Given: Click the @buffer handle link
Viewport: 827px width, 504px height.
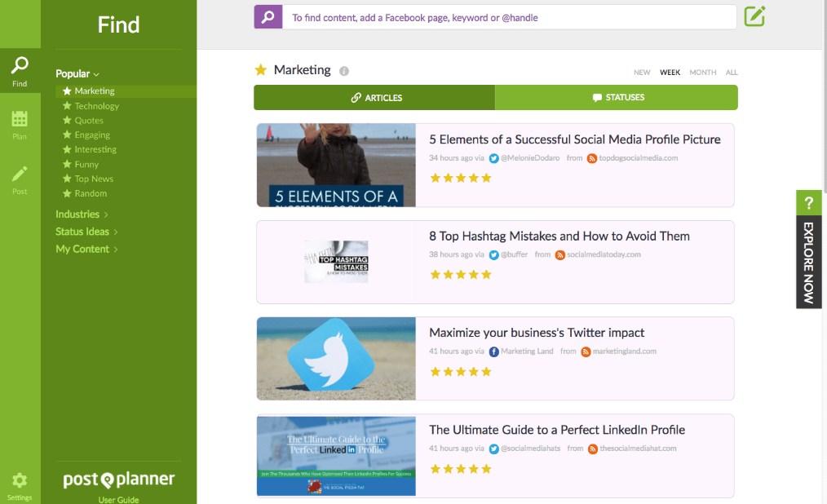Looking at the screenshot, I should tap(515, 254).
